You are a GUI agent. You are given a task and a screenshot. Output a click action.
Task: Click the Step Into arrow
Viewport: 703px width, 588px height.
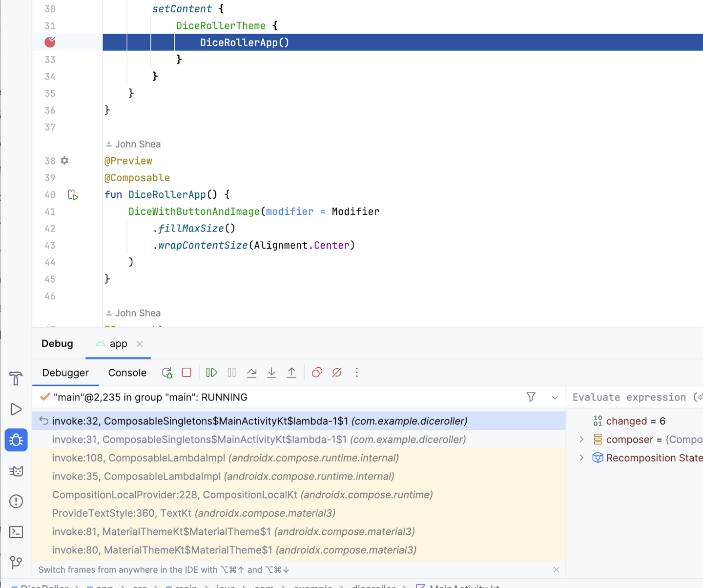(x=272, y=373)
